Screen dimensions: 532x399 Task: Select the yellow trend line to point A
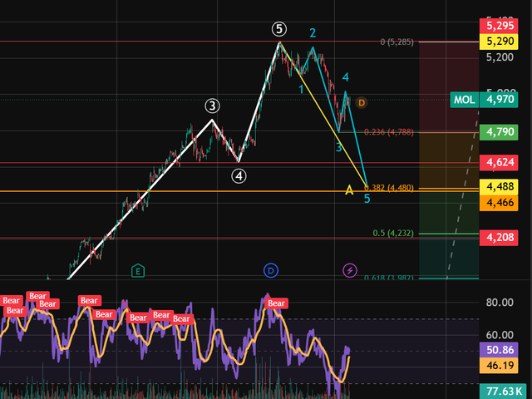click(x=323, y=114)
